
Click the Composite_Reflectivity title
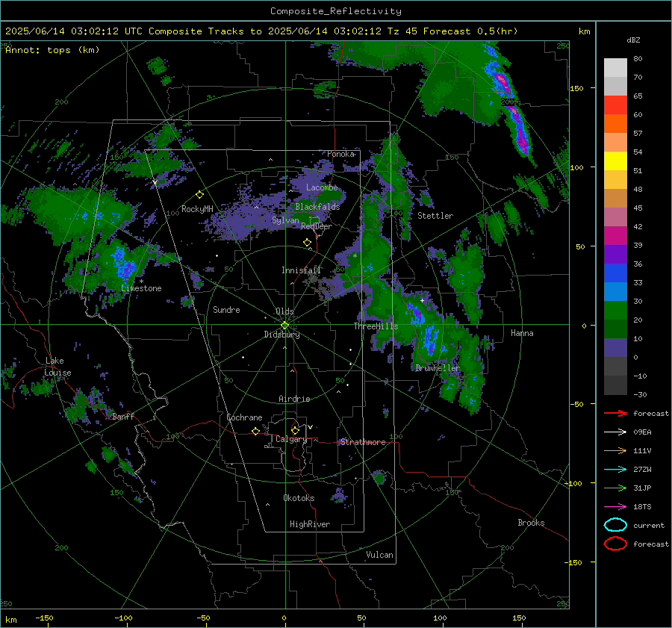(336, 11)
